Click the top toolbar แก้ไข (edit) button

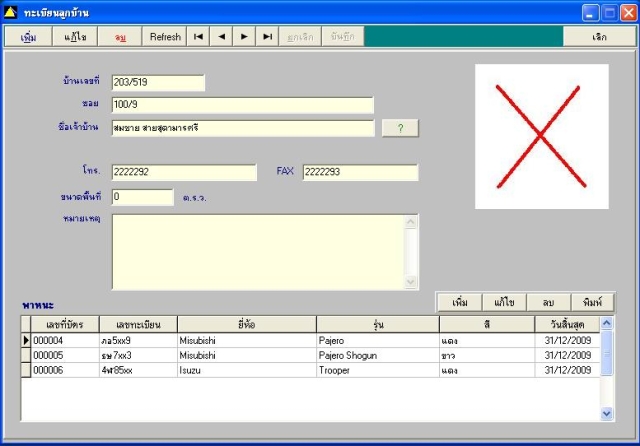point(75,37)
